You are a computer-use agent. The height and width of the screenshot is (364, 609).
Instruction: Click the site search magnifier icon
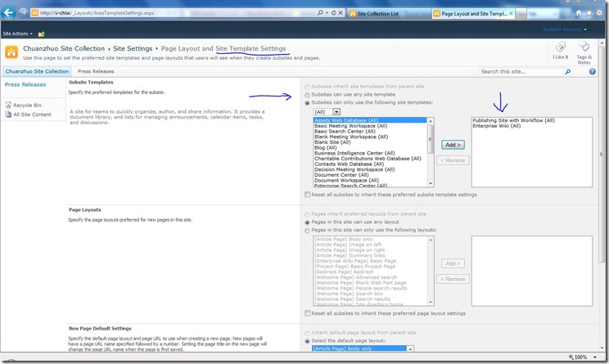click(x=568, y=72)
